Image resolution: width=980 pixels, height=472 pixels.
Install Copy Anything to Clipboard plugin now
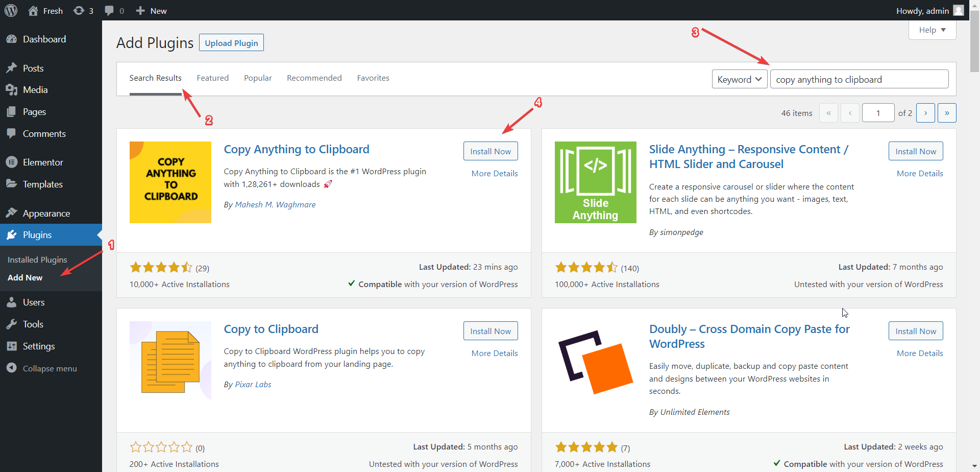(x=491, y=151)
